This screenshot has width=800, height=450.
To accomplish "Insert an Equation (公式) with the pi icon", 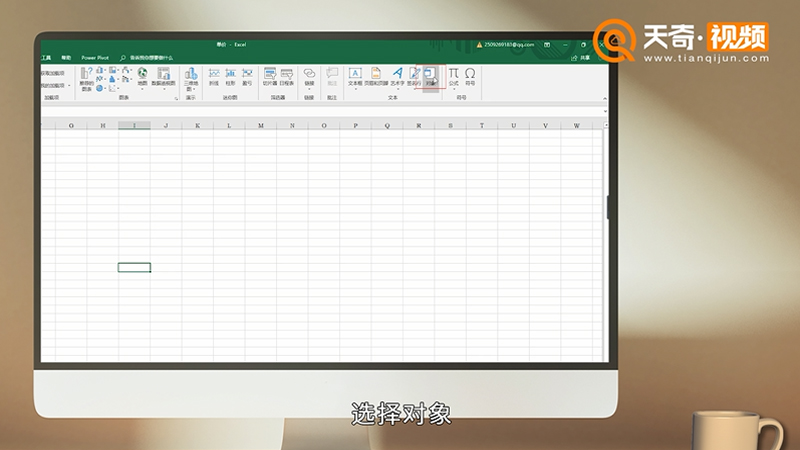I will click(454, 77).
